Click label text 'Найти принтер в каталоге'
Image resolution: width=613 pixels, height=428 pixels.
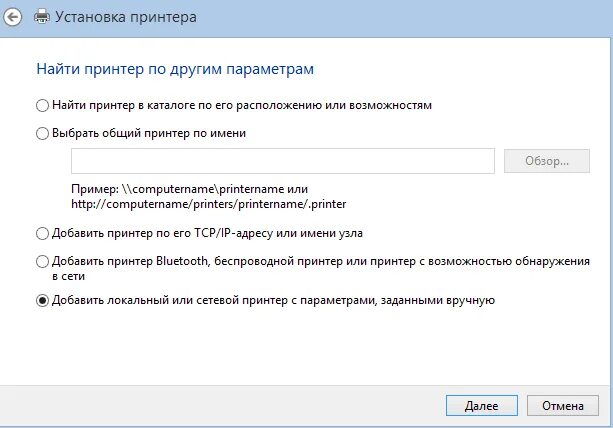coord(138,105)
